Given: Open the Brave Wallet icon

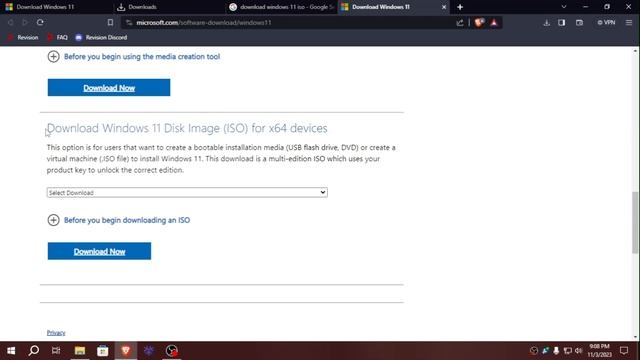Looking at the screenshot, I should (x=579, y=22).
